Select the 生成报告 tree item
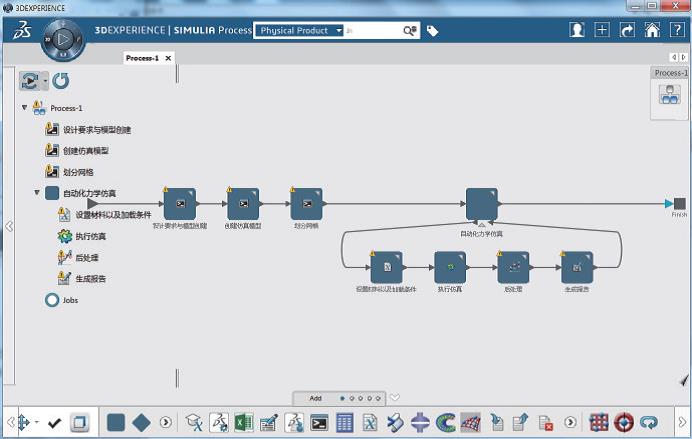This screenshot has height=439, width=692. (90, 279)
